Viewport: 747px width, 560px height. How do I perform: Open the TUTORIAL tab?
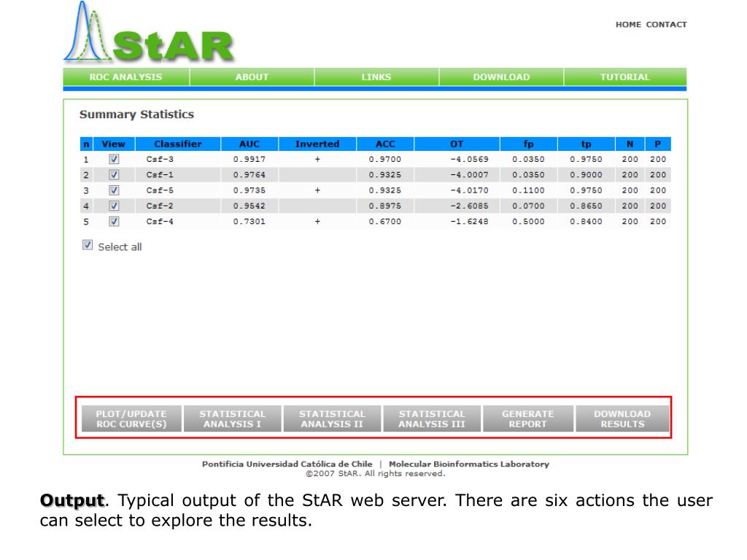coord(625,77)
